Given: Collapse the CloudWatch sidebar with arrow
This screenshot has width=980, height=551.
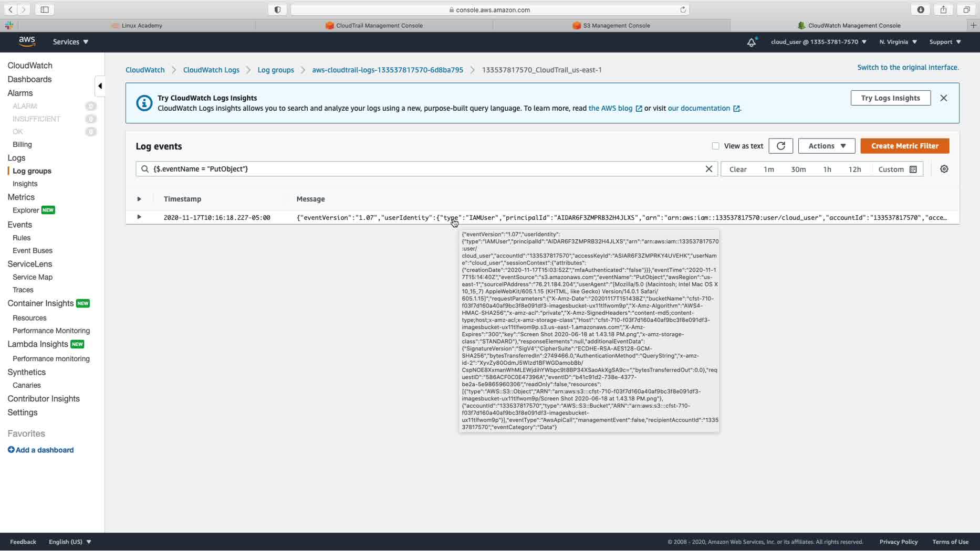Looking at the screenshot, I should coord(100,86).
